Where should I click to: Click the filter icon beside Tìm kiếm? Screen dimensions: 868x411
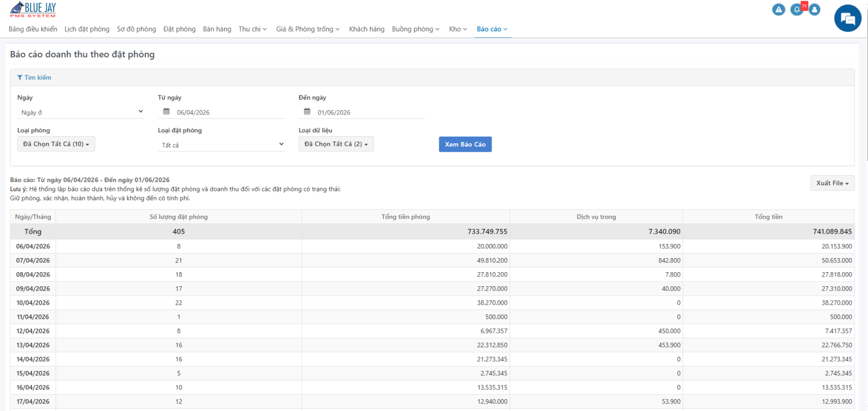coord(20,78)
